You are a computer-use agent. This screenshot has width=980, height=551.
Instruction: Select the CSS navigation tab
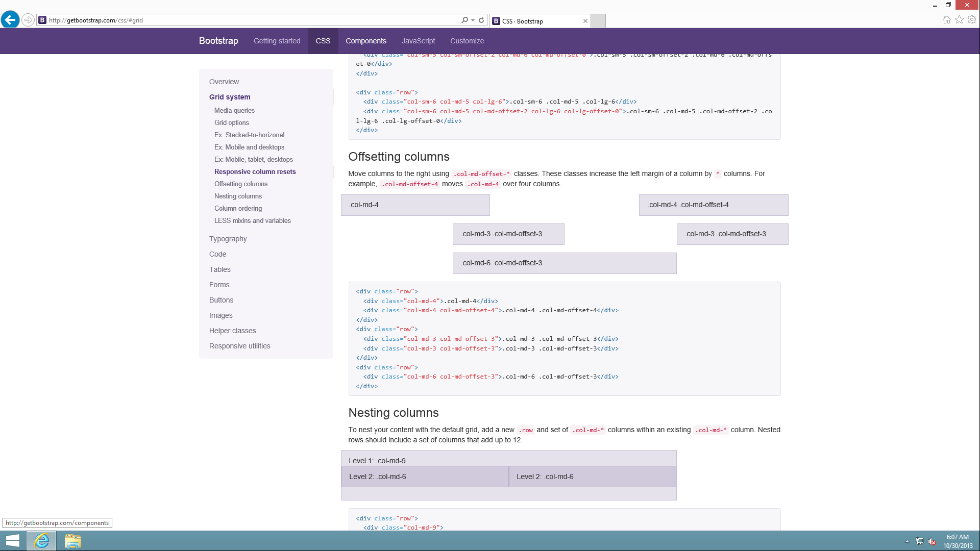coord(323,41)
